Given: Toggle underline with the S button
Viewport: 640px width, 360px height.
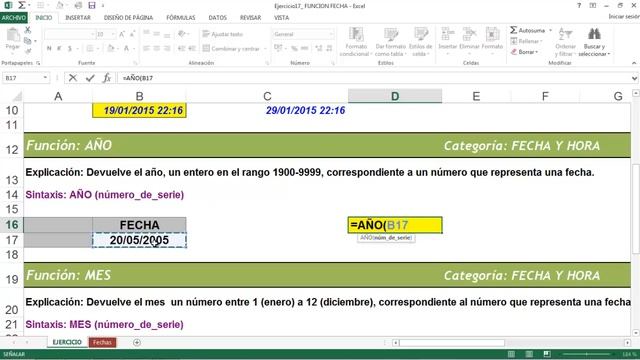Looking at the screenshot, I should point(70,49).
